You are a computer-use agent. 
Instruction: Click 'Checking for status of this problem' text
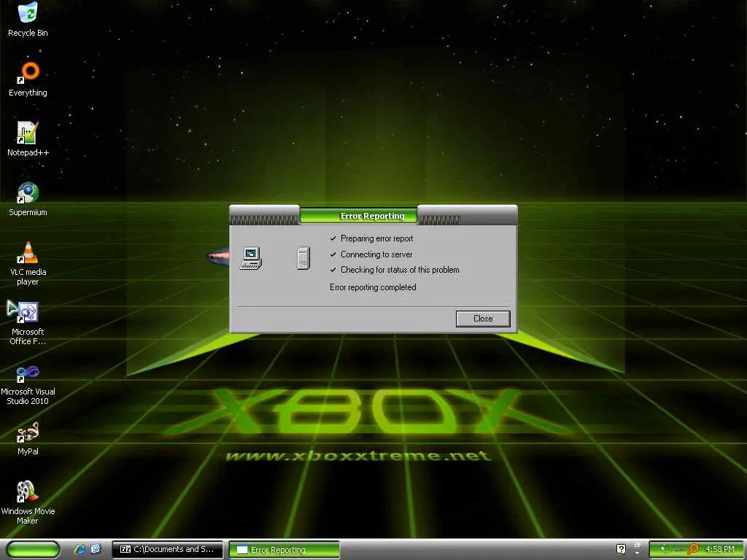coord(400,270)
